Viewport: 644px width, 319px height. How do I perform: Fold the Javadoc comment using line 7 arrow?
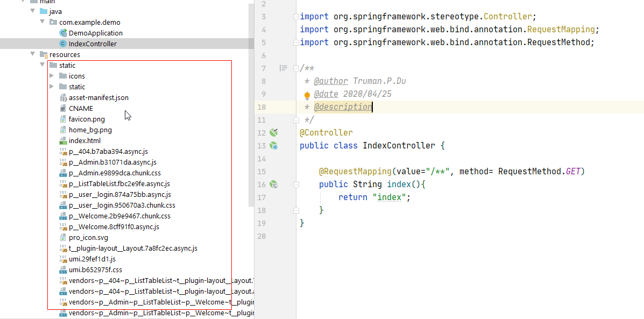295,68
